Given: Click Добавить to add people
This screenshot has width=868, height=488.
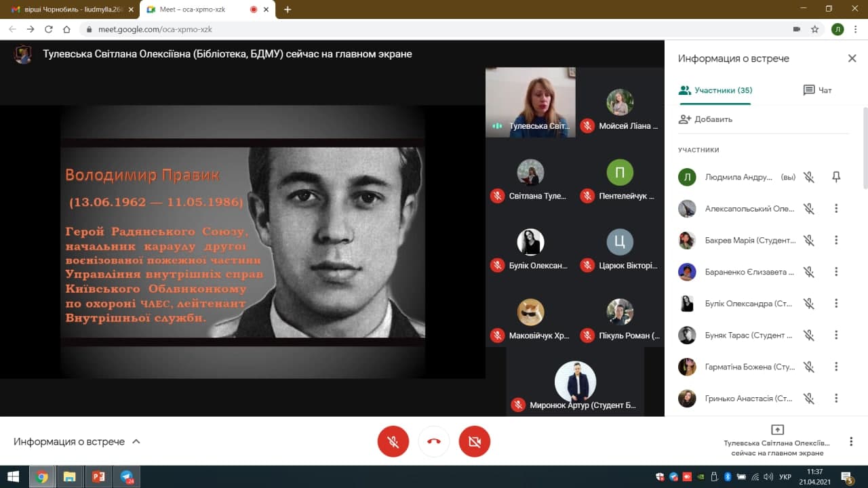Looking at the screenshot, I should click(706, 119).
